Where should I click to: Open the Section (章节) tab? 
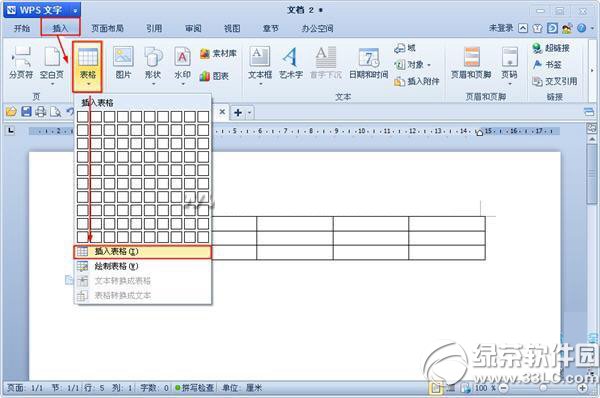[x=271, y=28]
